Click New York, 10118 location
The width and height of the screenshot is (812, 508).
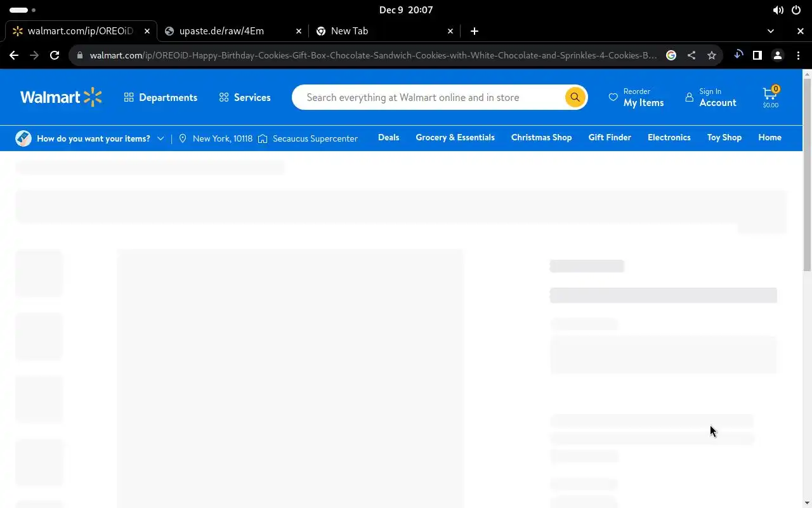pos(216,138)
